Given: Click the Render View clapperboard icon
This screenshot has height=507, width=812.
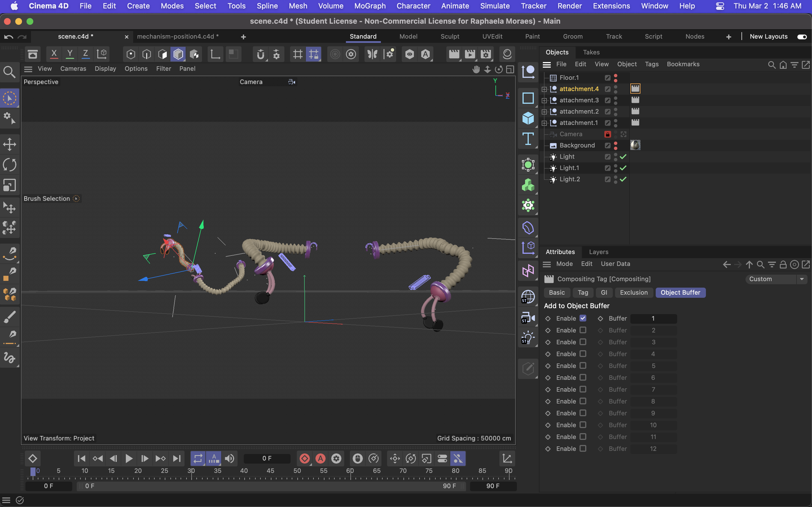Looking at the screenshot, I should [x=454, y=54].
